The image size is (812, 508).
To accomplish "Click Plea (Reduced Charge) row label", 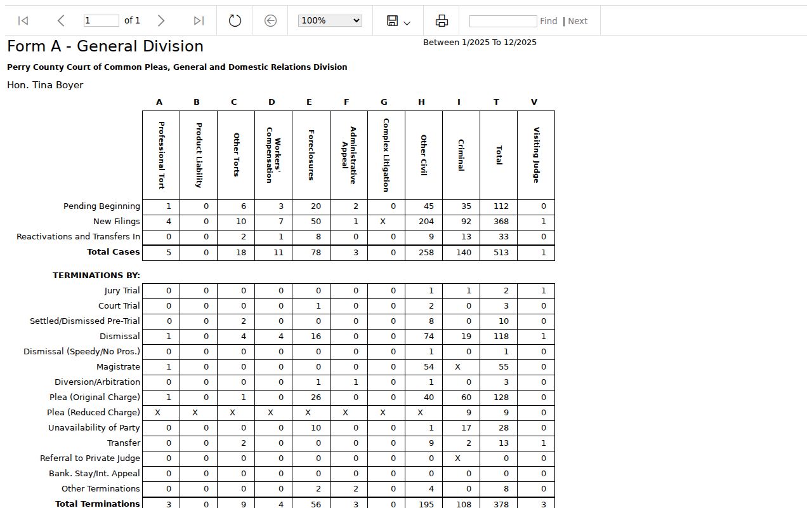I will click(x=93, y=413).
